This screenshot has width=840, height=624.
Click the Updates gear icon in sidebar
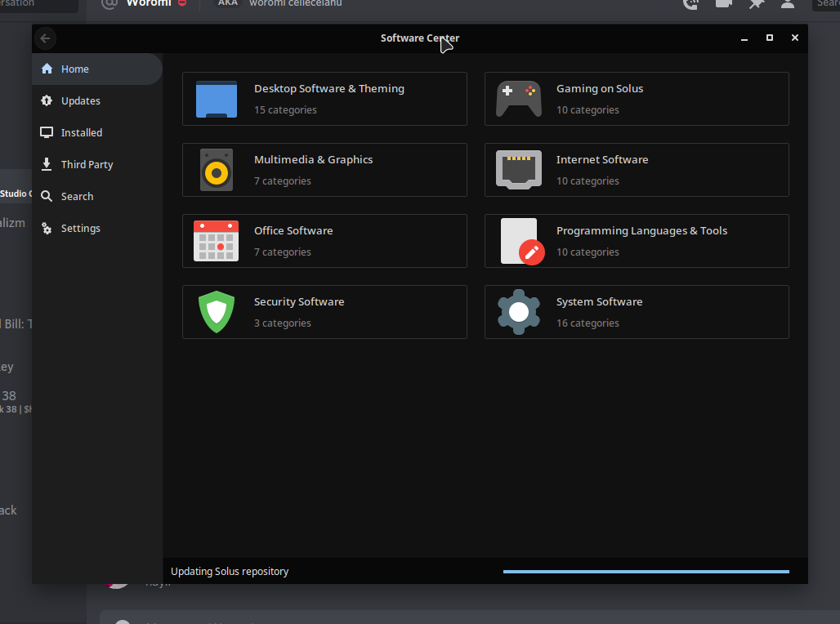coord(47,100)
